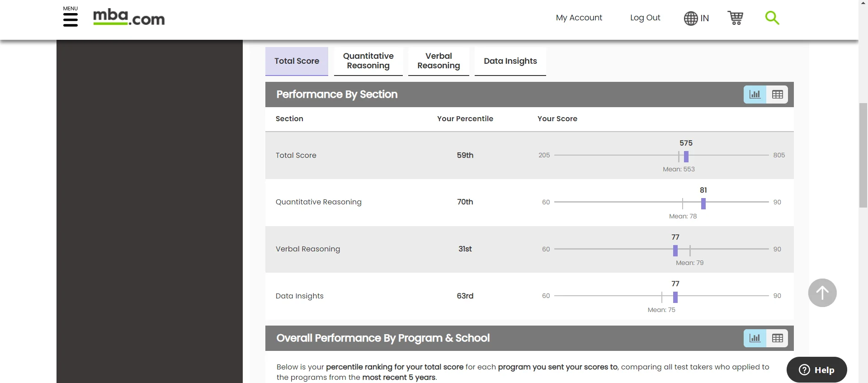Open the Verbal Reasoning tab

(439, 61)
